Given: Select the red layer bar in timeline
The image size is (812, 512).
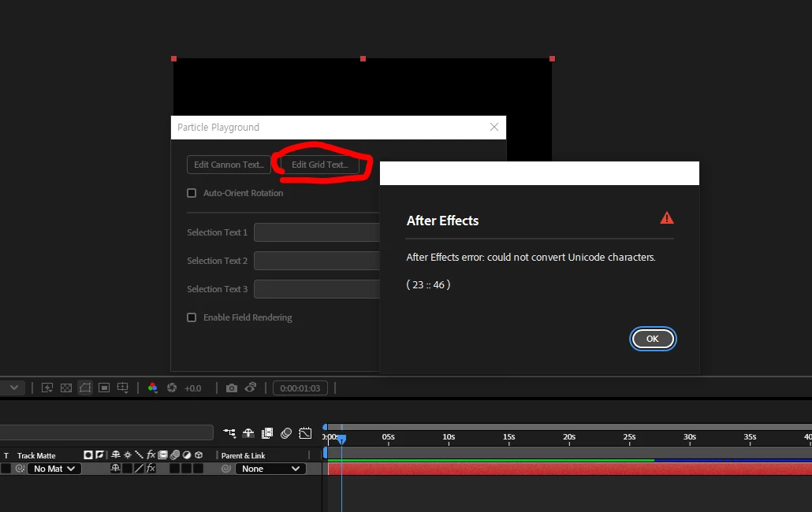Looking at the screenshot, I should [570, 469].
